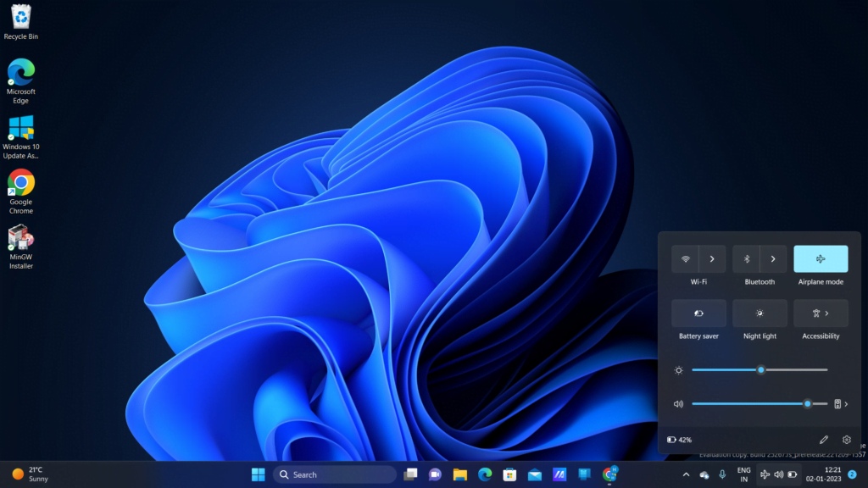Enable Battery saver tile

(x=698, y=313)
